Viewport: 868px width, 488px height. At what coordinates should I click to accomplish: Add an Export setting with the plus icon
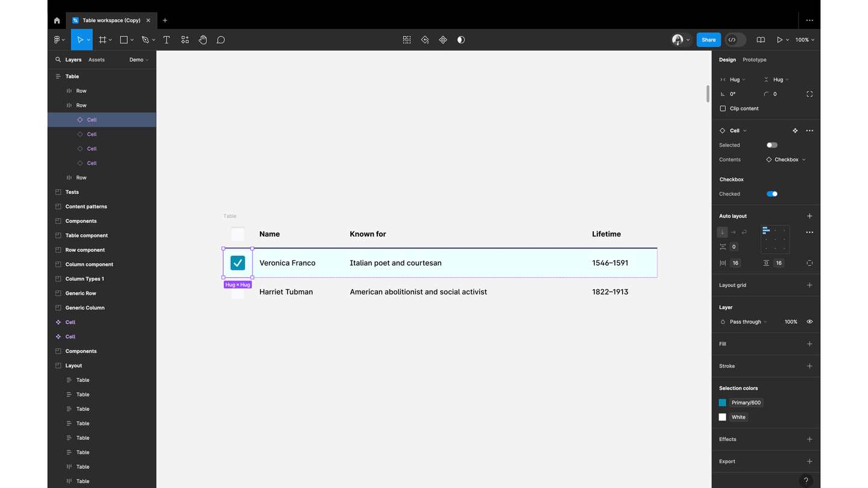coord(810,461)
